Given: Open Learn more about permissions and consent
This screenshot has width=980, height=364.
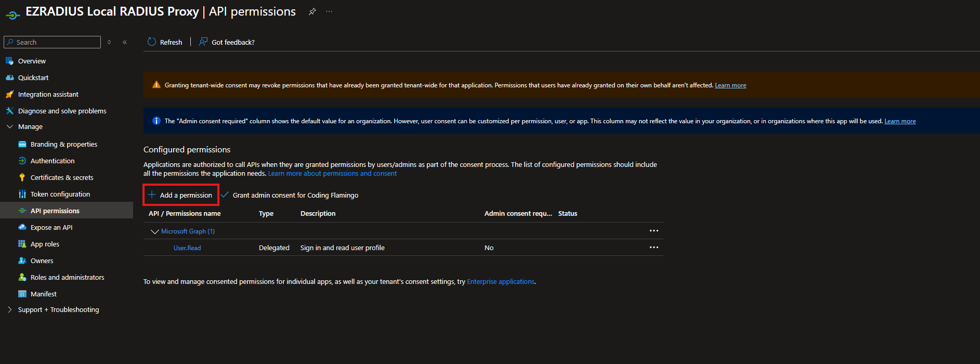Looking at the screenshot, I should click(332, 174).
